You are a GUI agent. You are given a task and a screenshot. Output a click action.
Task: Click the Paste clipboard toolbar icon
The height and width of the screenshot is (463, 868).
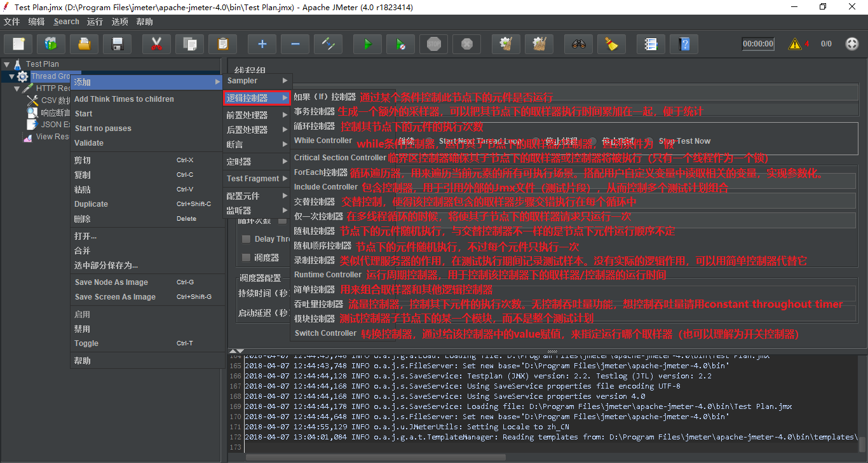[x=222, y=44]
